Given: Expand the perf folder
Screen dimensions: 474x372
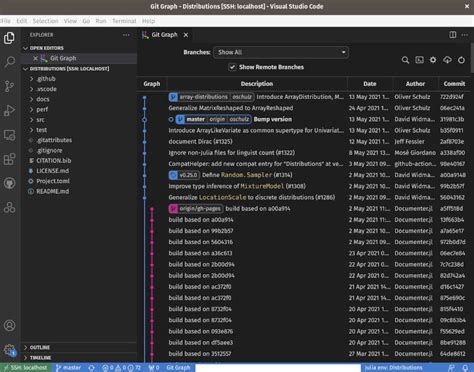Looking at the screenshot, I should pos(79,109).
